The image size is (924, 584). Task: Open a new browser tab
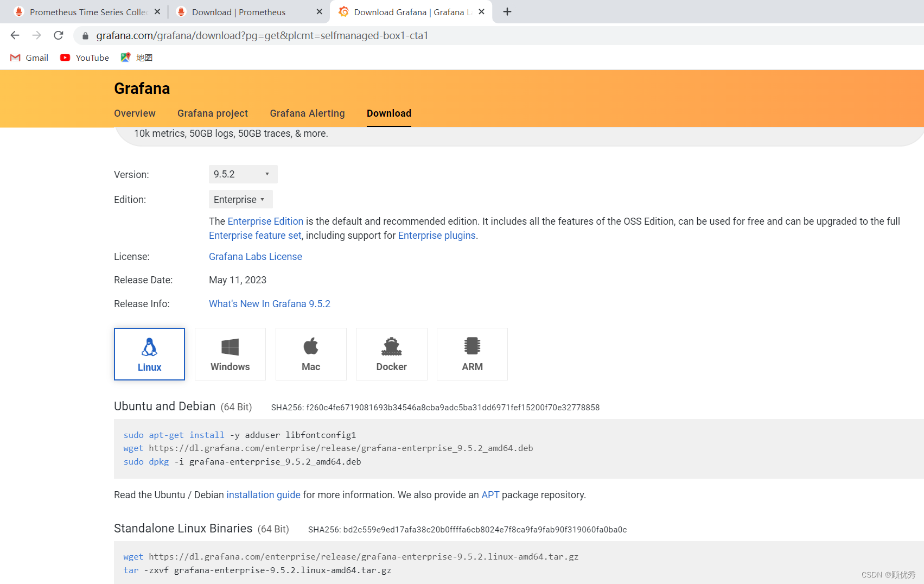(x=507, y=11)
